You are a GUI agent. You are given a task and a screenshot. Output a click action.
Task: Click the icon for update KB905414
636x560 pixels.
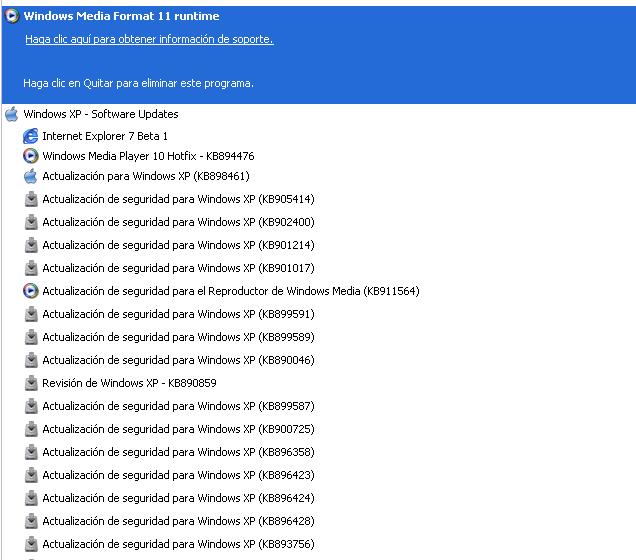click(31, 199)
